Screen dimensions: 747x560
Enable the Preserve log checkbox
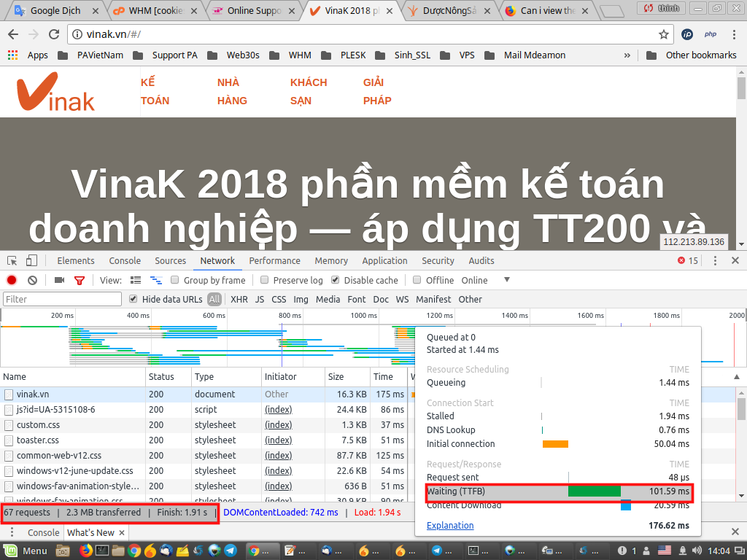point(264,280)
